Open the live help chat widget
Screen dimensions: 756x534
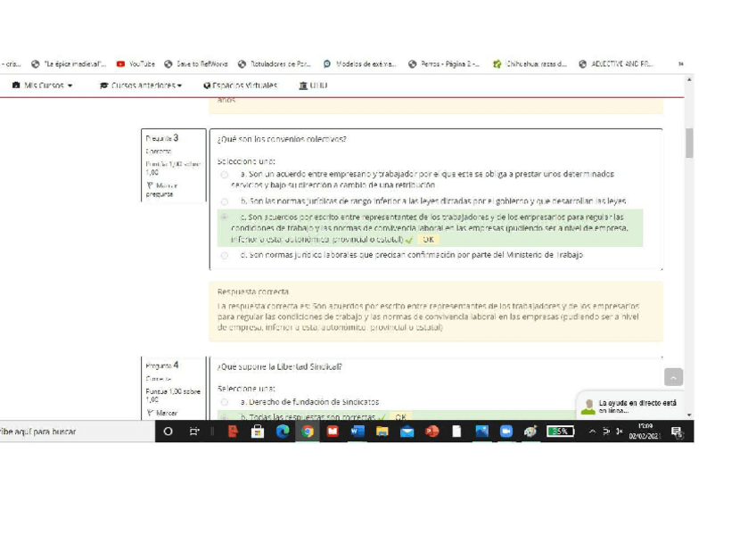click(x=630, y=407)
